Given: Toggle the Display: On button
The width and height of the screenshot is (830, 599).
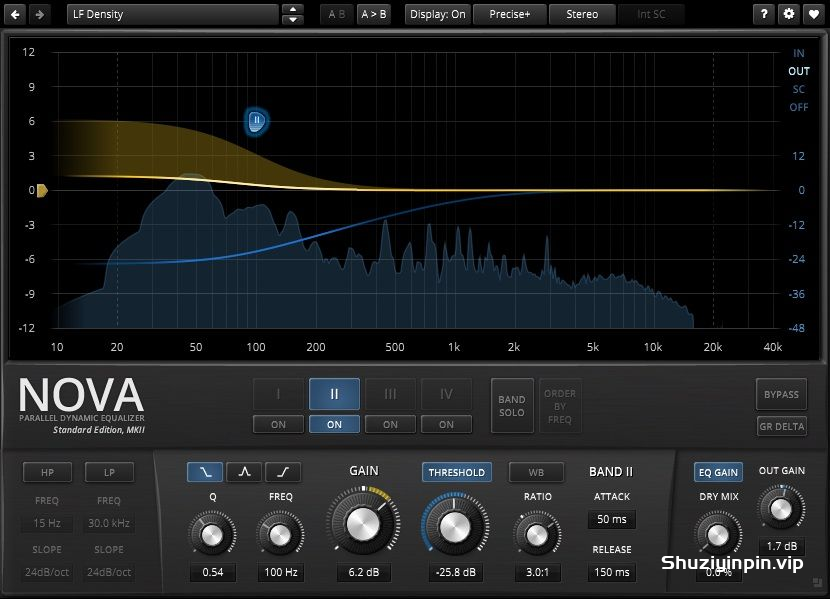Looking at the screenshot, I should click(438, 14).
